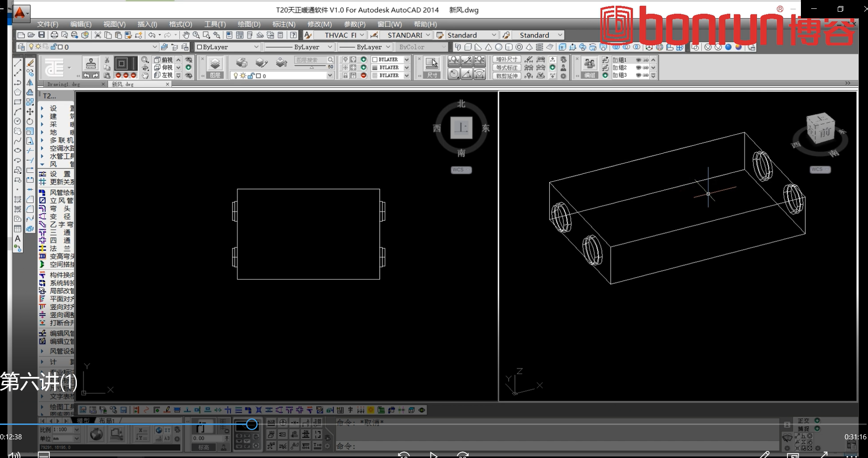Click the 编组 group panel icon
Viewport: 868px width, 458px height.
(589, 68)
